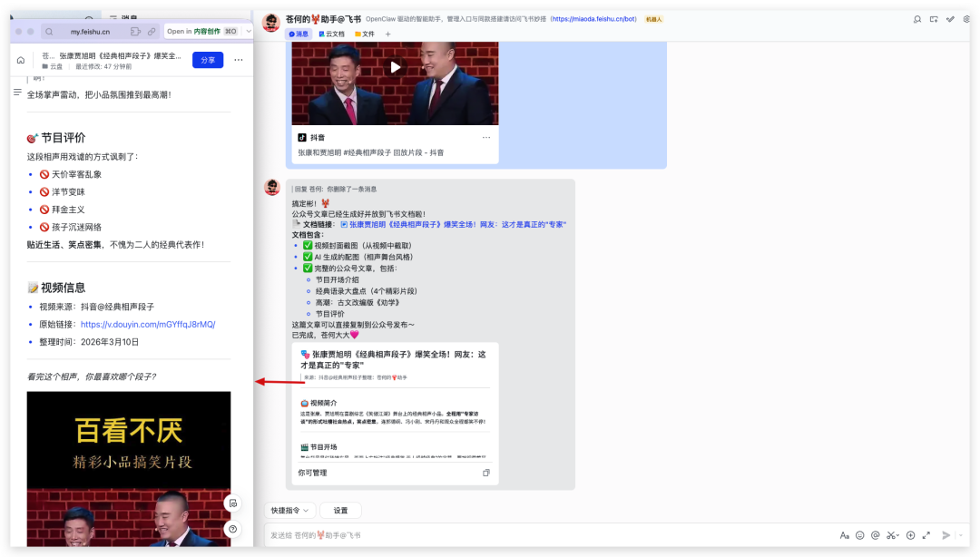
Task: Open the Open in 内容创作 dropdown chevron
Action: click(x=250, y=31)
